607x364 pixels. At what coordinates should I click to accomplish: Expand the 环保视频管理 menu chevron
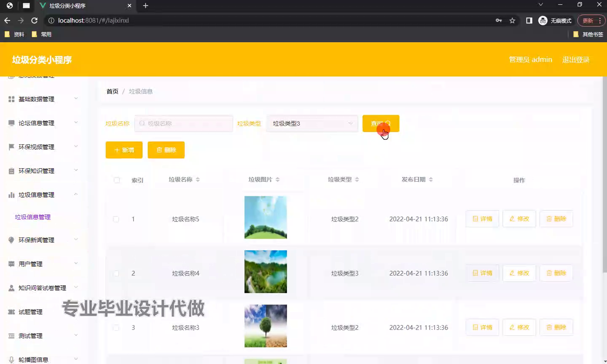pos(76,147)
